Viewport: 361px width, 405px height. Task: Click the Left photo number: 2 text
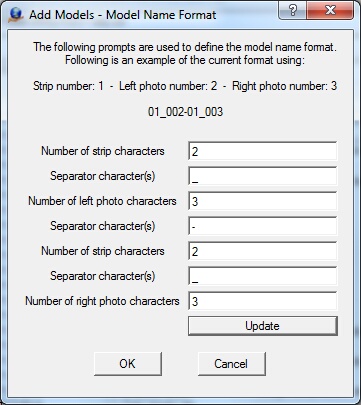click(168, 86)
